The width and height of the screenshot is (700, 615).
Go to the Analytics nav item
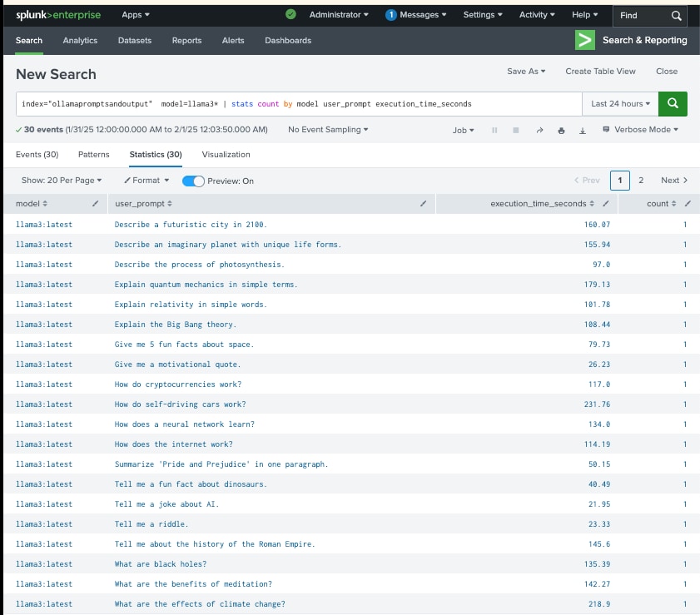click(80, 40)
